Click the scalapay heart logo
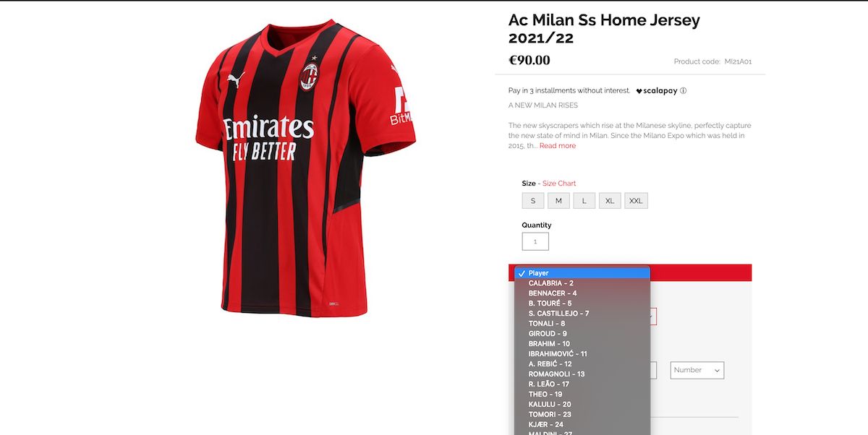 click(x=639, y=91)
